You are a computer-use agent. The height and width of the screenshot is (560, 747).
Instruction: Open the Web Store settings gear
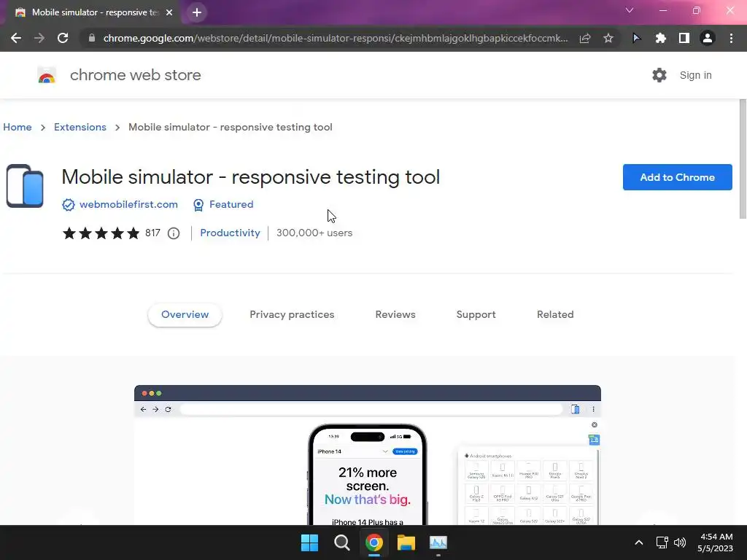[x=659, y=75]
